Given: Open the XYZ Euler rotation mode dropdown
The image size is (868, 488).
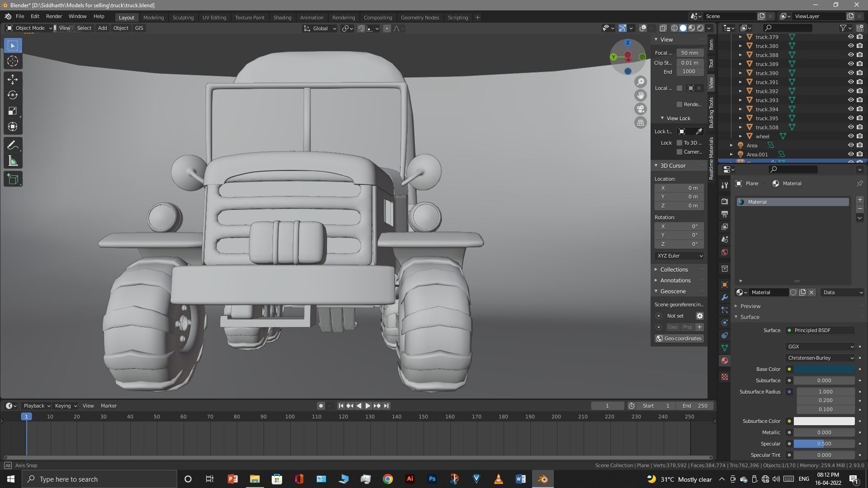Looking at the screenshot, I should [679, 256].
